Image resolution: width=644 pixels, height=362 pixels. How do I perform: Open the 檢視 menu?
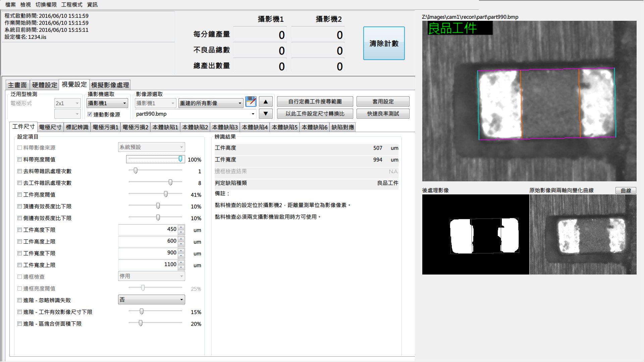[x=25, y=5]
